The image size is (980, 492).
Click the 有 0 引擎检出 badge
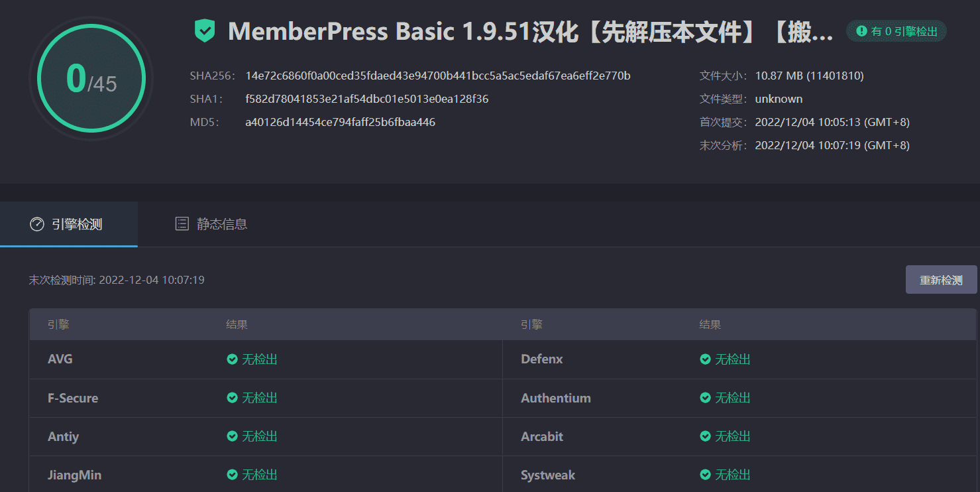tap(897, 31)
